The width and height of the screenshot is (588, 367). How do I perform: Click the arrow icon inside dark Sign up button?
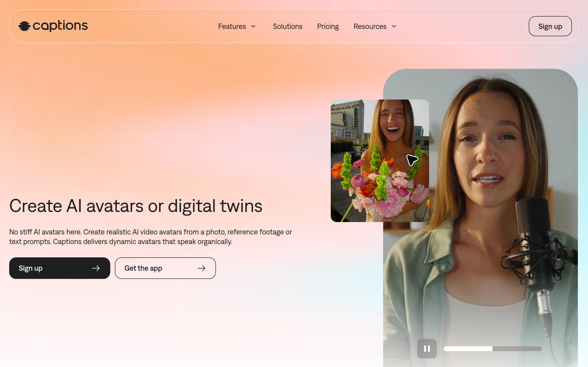click(96, 268)
